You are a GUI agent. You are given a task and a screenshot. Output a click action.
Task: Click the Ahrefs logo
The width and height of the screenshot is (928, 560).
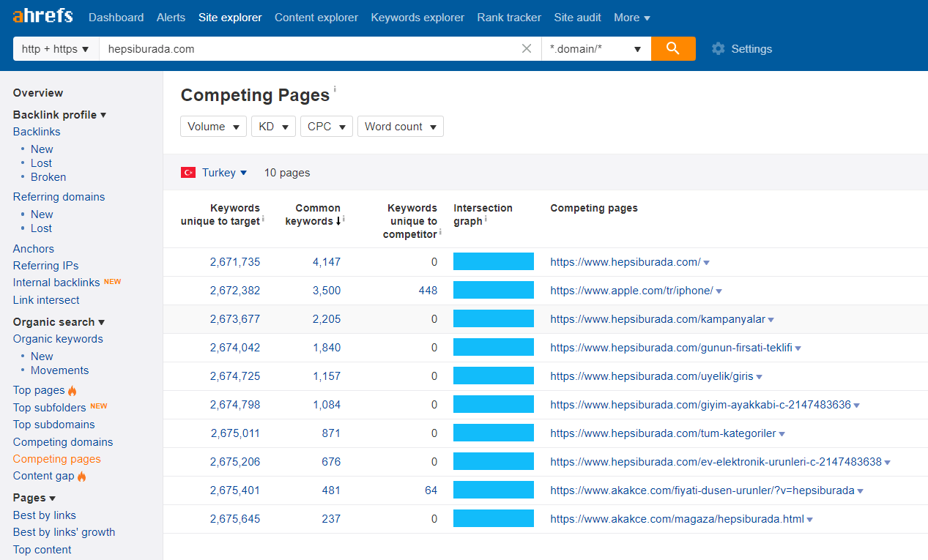pyautogui.click(x=42, y=16)
